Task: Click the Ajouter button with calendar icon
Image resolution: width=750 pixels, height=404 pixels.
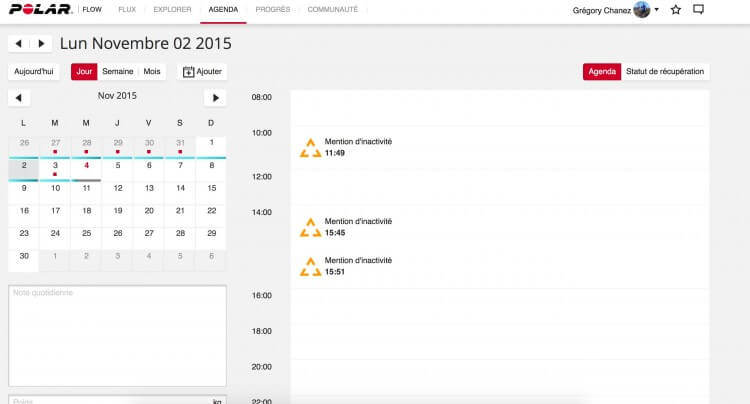Action: pos(202,72)
